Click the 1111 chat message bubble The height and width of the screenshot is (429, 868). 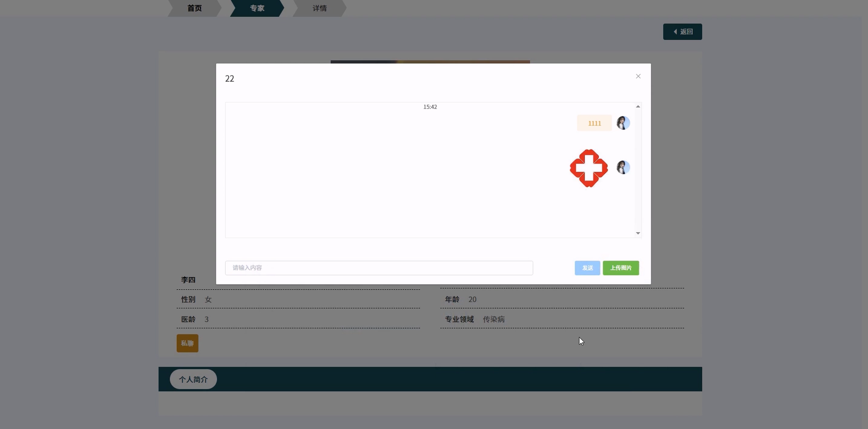coord(594,123)
